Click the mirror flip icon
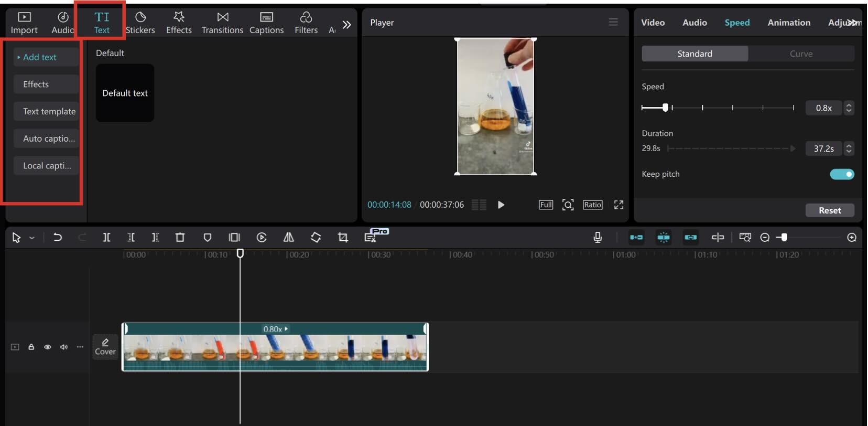Image resolution: width=868 pixels, height=426 pixels. coord(288,238)
